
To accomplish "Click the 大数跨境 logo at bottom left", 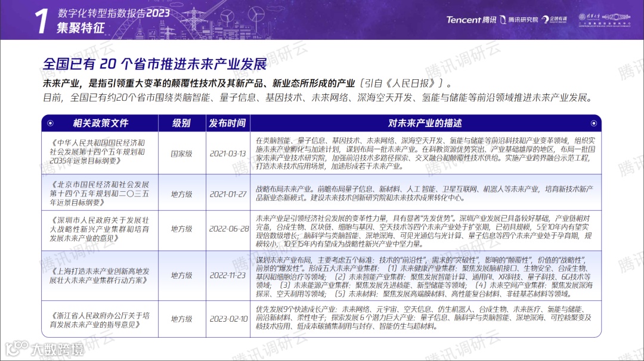I will (x=44, y=348).
